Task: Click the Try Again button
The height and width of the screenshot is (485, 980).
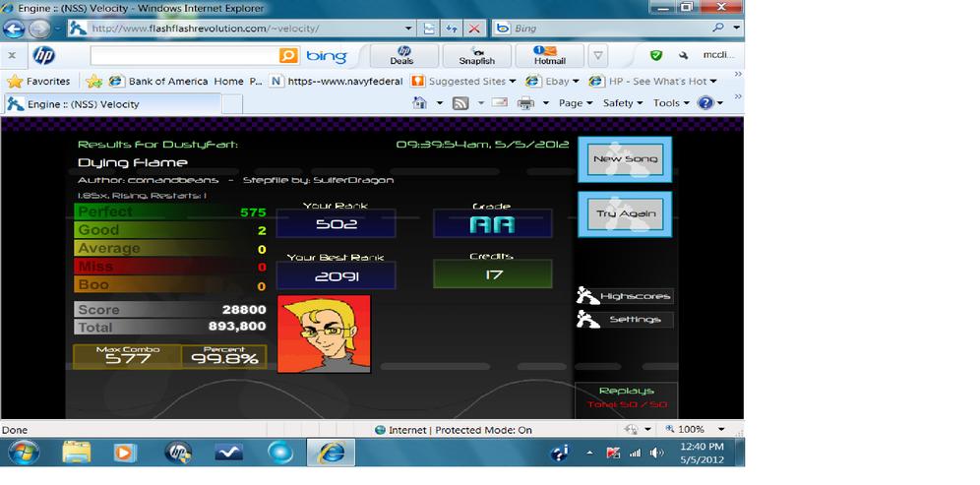Action: [x=625, y=214]
